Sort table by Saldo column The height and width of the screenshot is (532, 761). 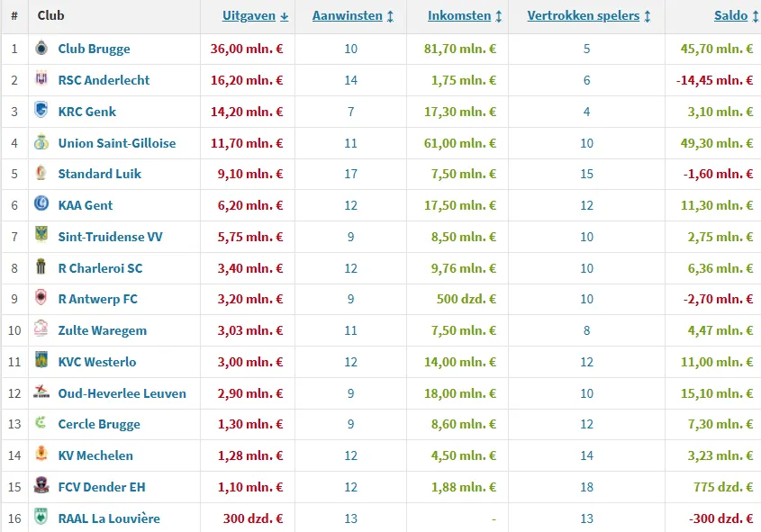pos(735,16)
